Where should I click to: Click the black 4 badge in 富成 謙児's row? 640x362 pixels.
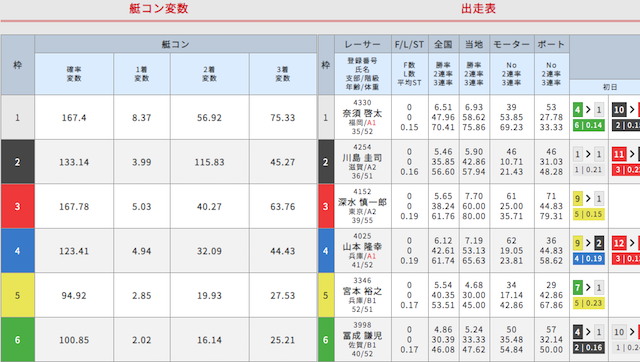577,332
